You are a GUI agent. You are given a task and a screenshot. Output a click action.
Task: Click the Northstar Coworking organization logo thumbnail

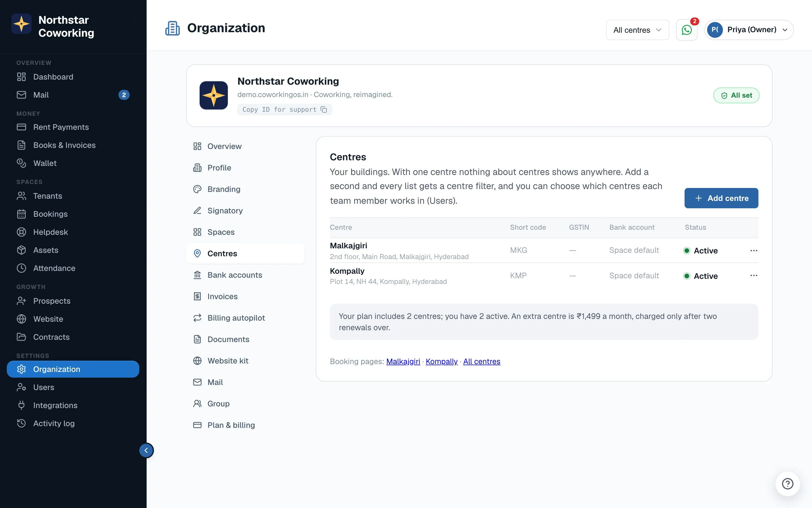214,95
